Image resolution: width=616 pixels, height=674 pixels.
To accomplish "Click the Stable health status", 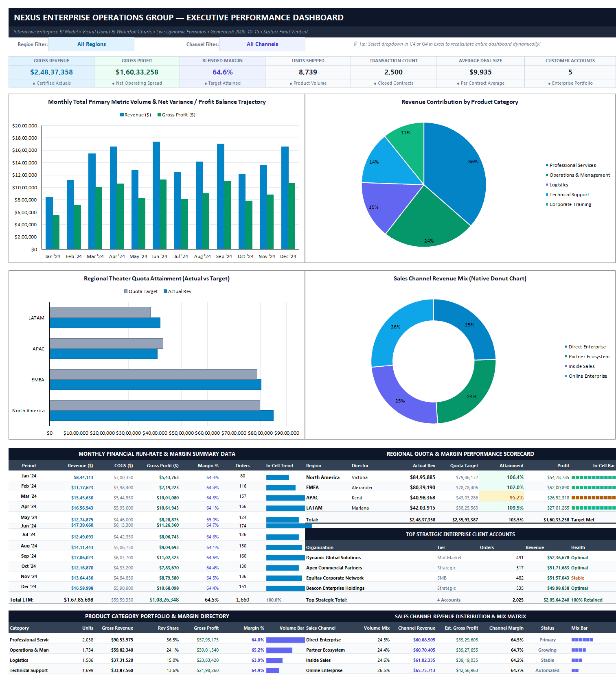I will [577, 578].
